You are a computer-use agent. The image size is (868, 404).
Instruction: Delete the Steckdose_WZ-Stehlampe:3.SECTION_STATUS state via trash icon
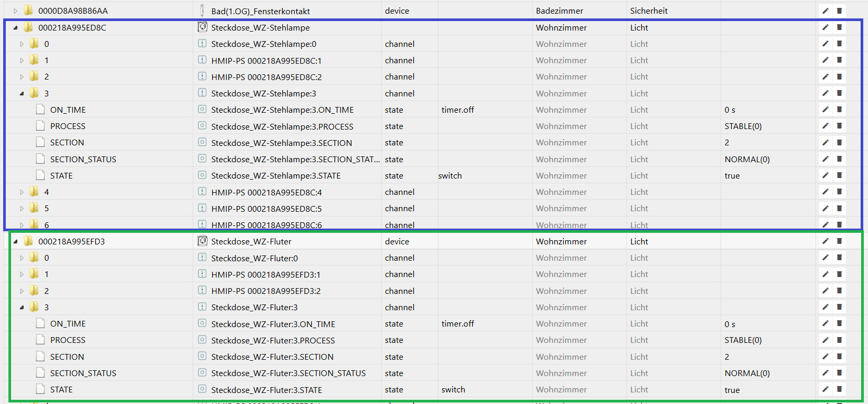840,159
